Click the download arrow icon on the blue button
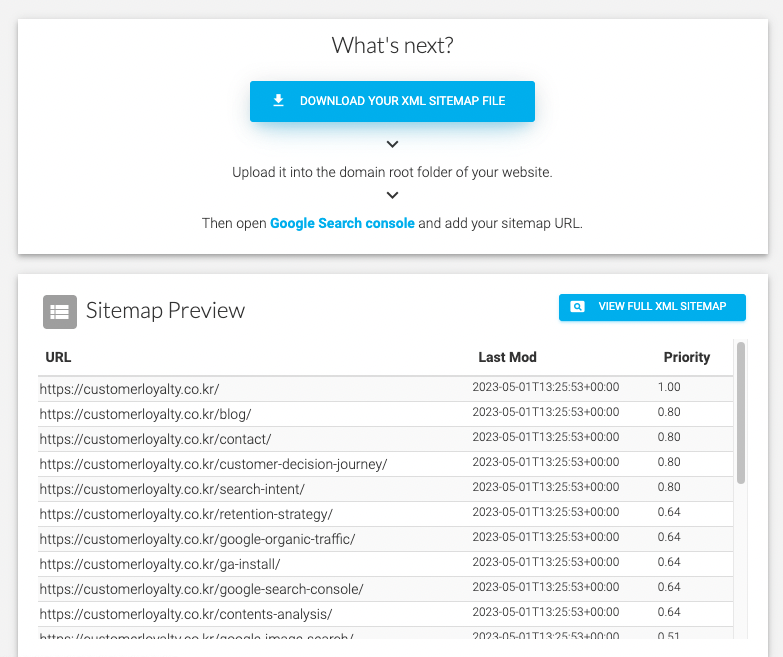This screenshot has width=783, height=657. [279, 101]
